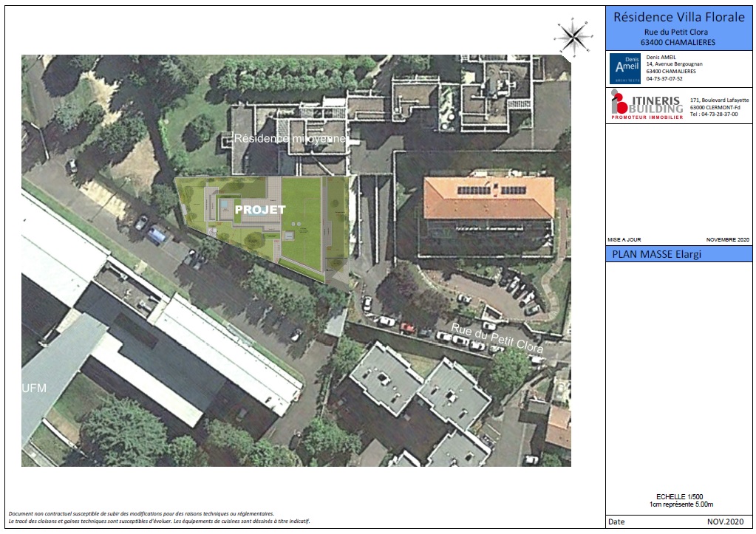Click the orange-roofed building on the aerial photo
756x534 pixels.
(x=488, y=199)
